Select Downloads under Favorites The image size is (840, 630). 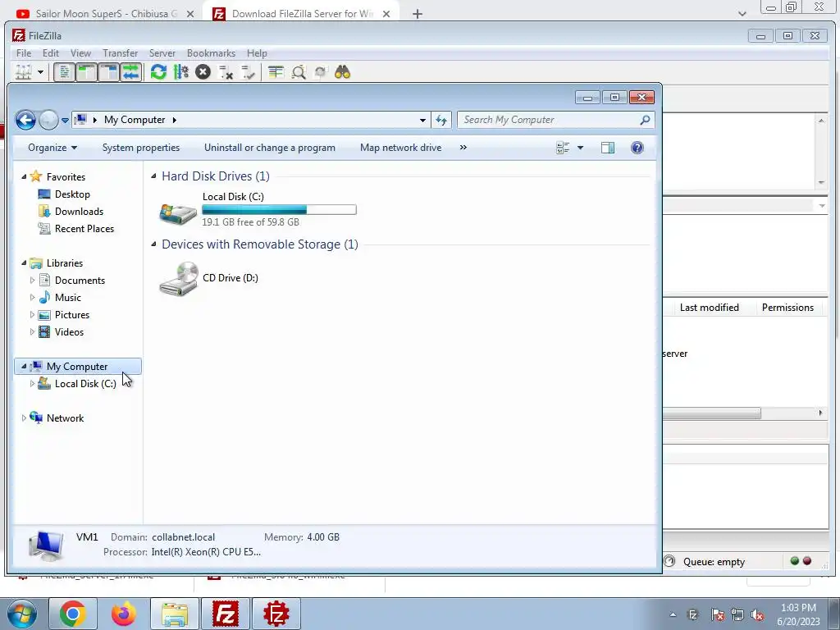coord(79,212)
